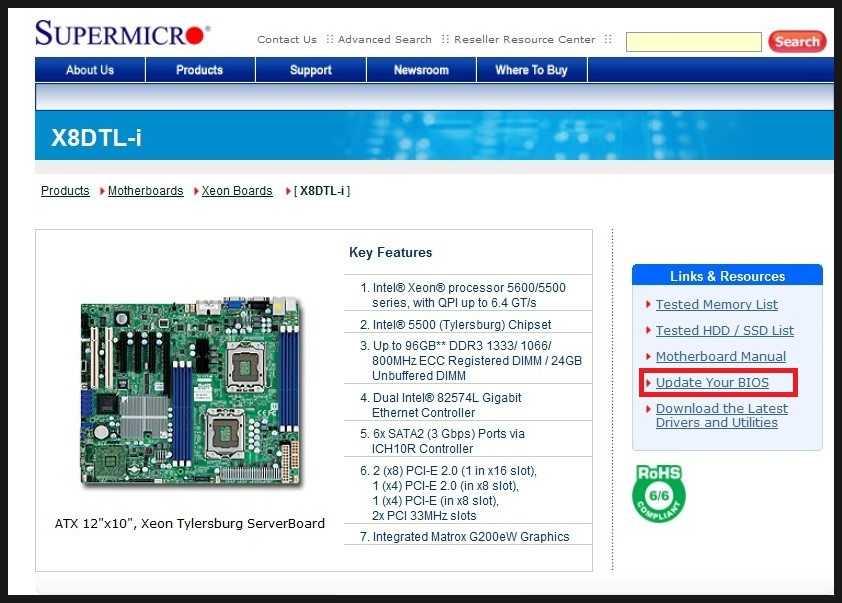Select the Integrated Matrox G200eW Graphics feature

(x=464, y=536)
